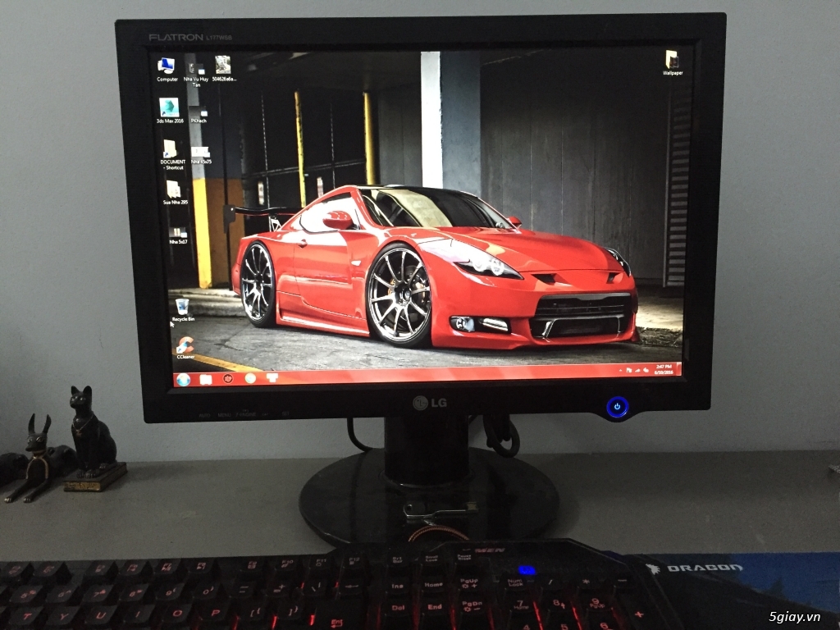
Task: Launch the red circular taskbar app
Action: pyautogui.click(x=228, y=379)
